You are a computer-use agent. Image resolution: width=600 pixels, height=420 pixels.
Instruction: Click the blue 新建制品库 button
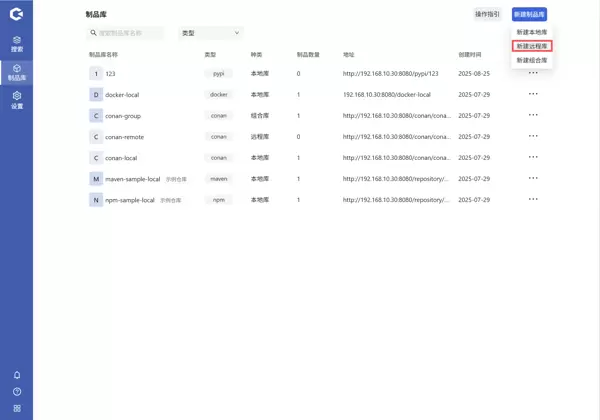(529, 14)
